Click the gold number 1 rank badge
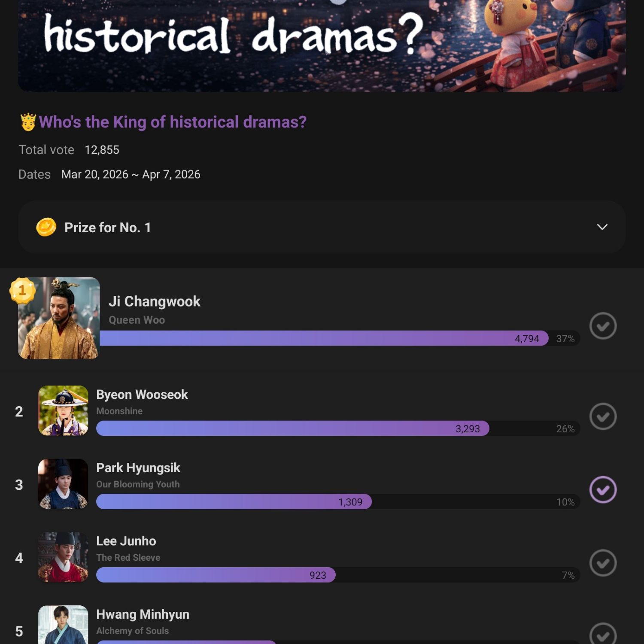 coord(22,290)
